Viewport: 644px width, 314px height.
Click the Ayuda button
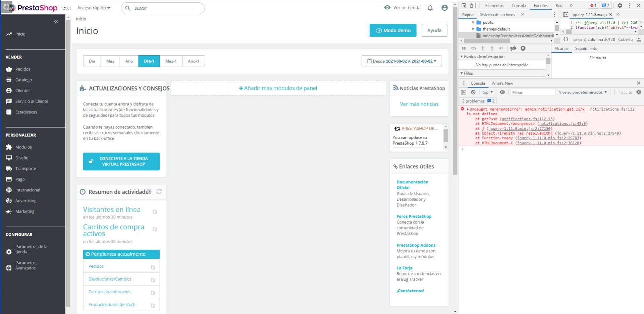click(x=434, y=30)
